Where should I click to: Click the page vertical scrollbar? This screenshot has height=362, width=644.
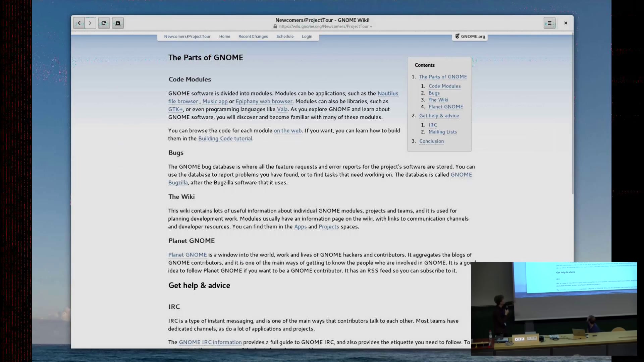pyautogui.click(x=573, y=114)
